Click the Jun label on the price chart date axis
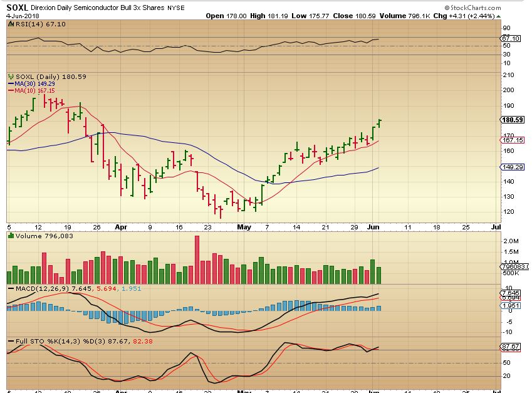Viewport: 532px width, 393px height. 373,227
